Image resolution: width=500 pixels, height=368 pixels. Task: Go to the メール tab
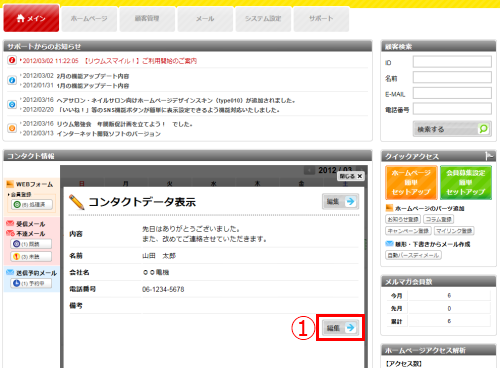(x=205, y=19)
